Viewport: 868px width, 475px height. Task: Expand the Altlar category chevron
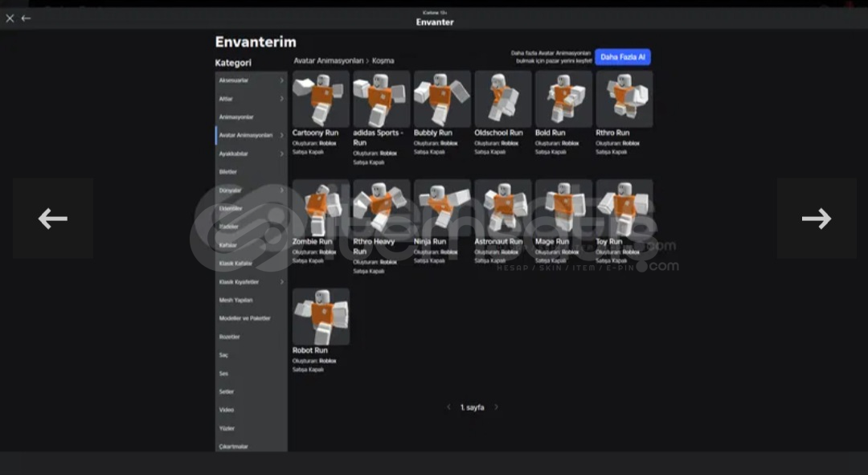(281, 99)
